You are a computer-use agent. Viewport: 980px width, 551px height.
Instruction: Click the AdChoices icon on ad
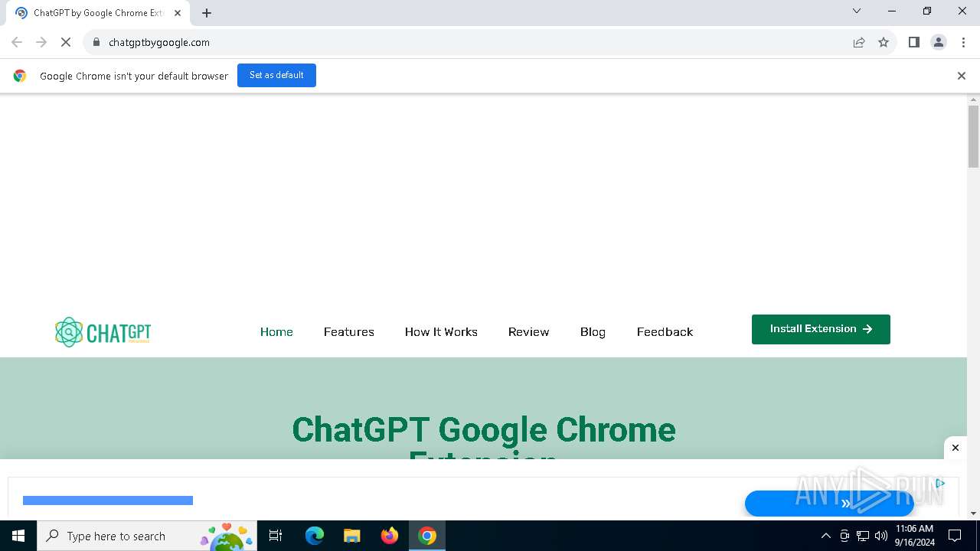click(x=940, y=483)
